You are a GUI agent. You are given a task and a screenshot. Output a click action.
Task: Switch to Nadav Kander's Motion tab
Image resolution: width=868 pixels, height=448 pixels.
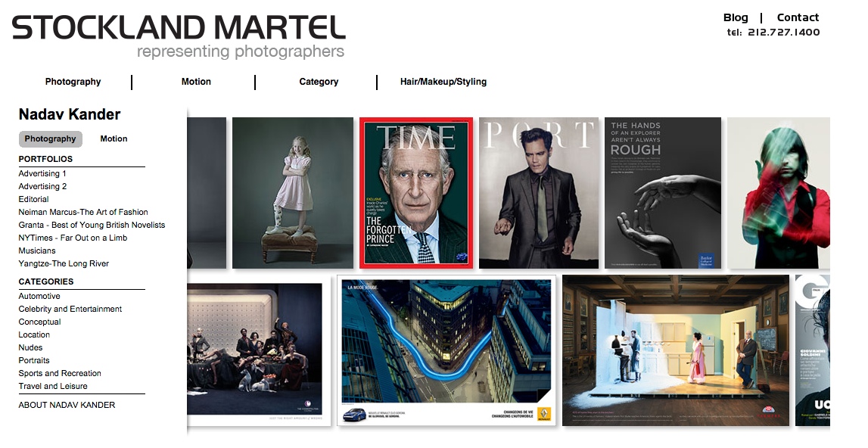tap(114, 139)
